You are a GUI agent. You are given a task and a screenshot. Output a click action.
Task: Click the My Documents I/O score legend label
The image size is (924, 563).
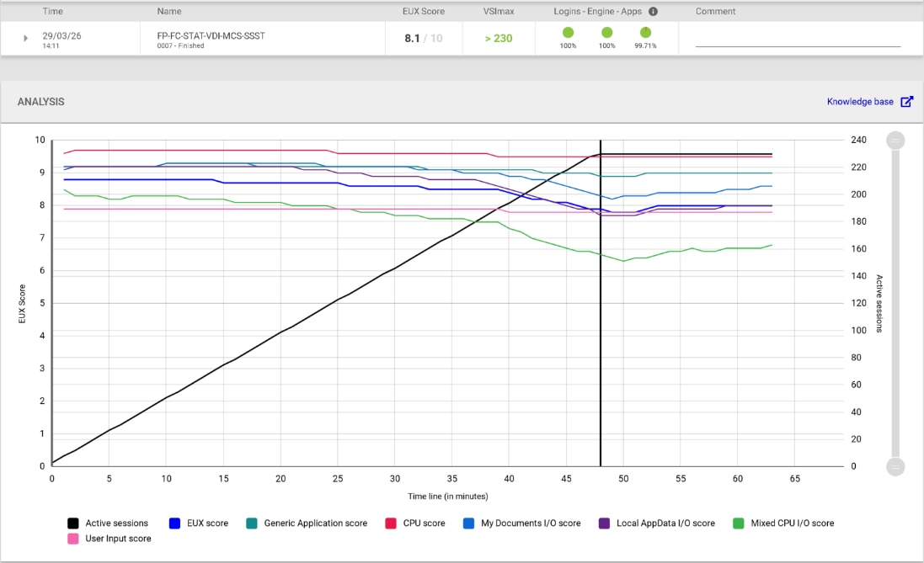531,523
